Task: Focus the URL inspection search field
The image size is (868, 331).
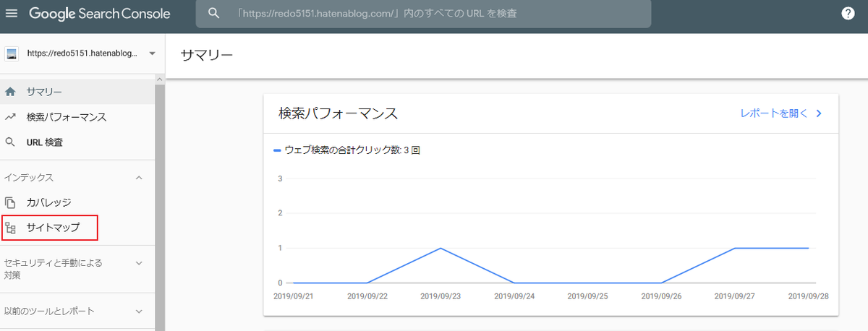Action: [423, 14]
